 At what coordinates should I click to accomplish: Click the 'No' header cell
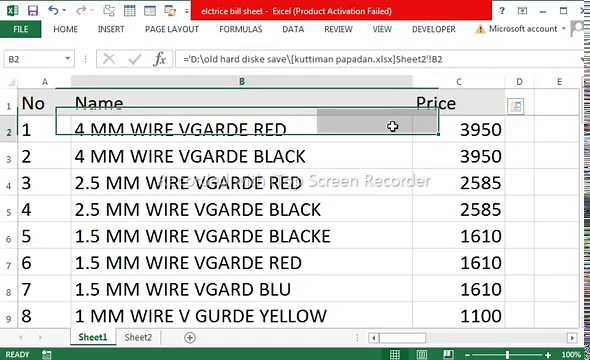[44, 103]
